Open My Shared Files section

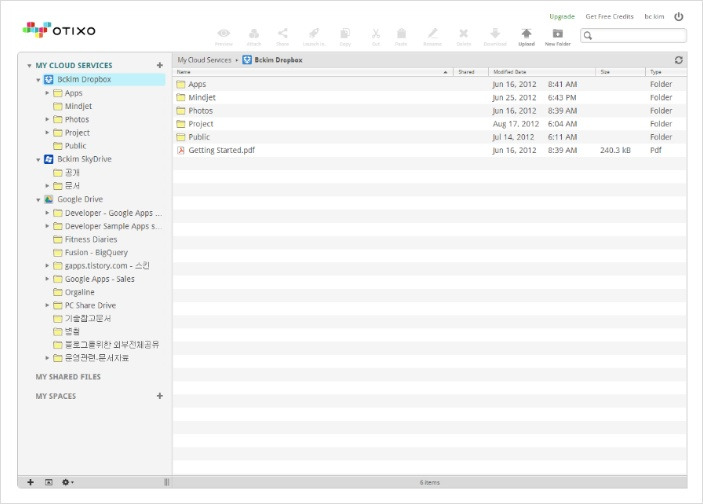[x=68, y=377]
